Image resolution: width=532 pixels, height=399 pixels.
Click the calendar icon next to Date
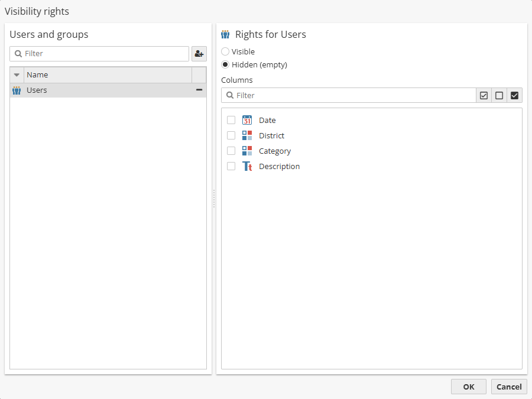(247, 119)
